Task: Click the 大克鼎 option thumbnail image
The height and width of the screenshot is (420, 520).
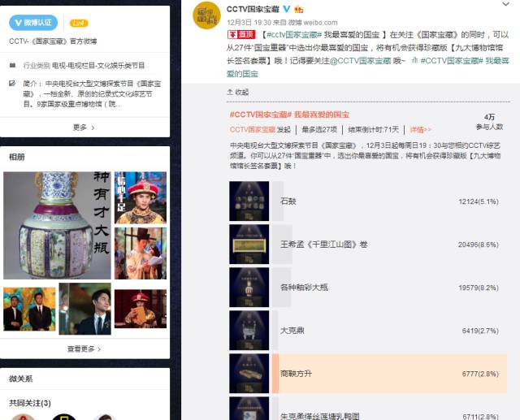Action: (249, 331)
